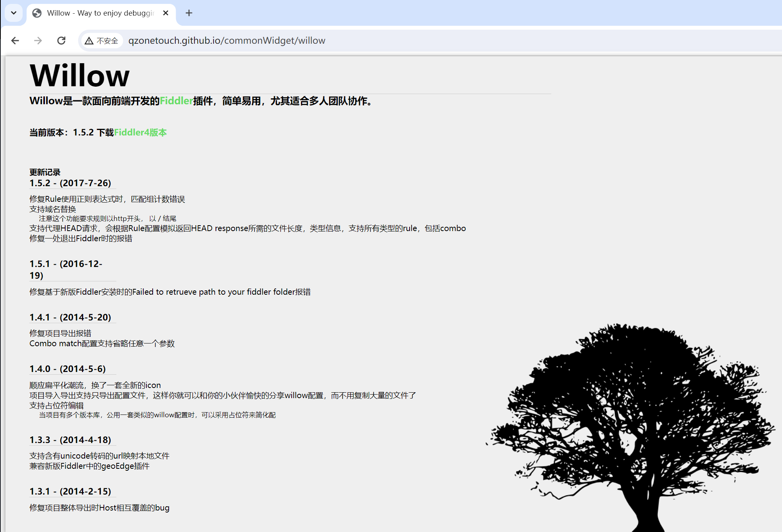782x532 pixels.
Task: Click the 不安全 security label
Action: click(107, 41)
